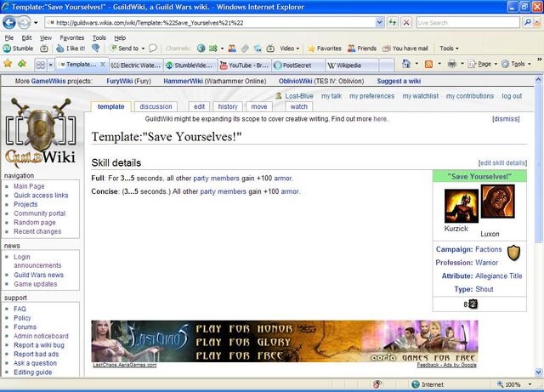
Task: Open recent pages dropdown beside Forward
Action: (36, 23)
